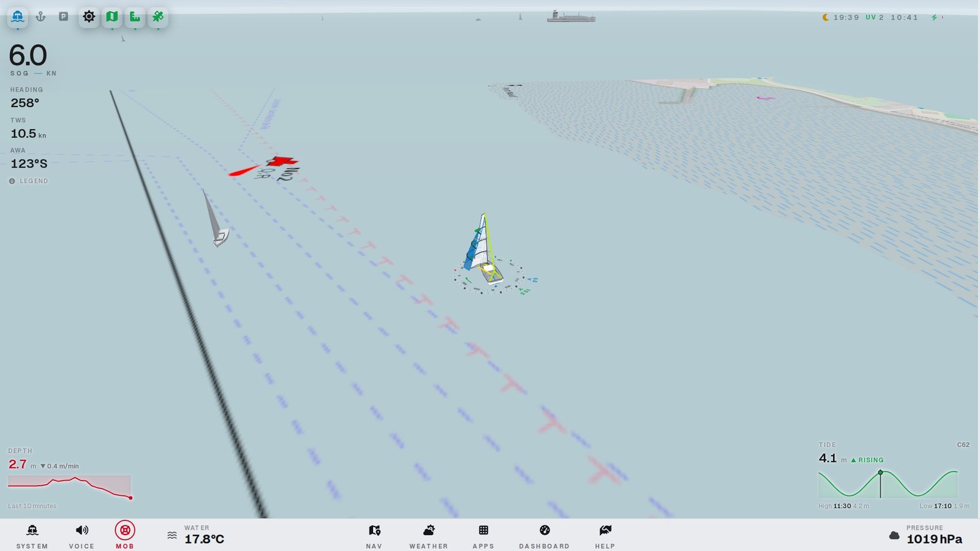The width and height of the screenshot is (980, 551).
Task: Click the Depth 2.7 m reading
Action: point(22,465)
